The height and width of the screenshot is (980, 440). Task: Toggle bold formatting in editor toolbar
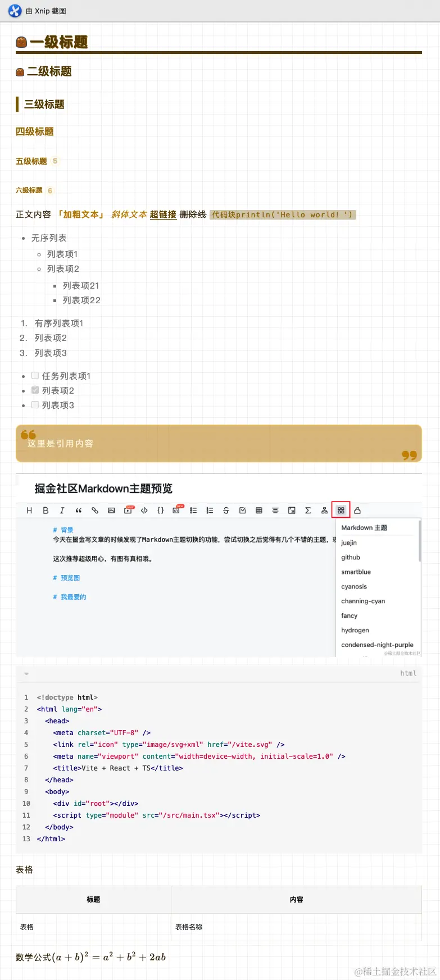(x=46, y=510)
